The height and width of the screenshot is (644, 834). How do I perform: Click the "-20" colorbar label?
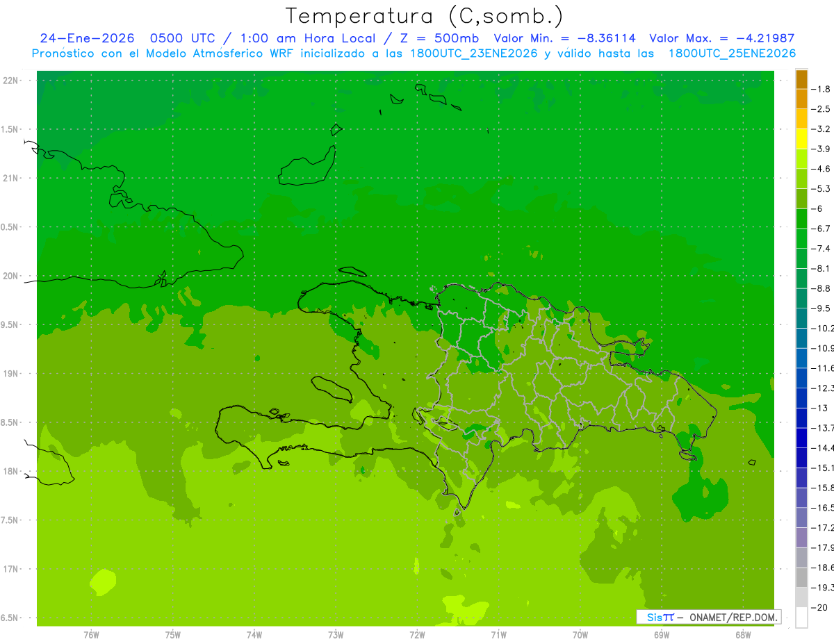click(x=819, y=607)
